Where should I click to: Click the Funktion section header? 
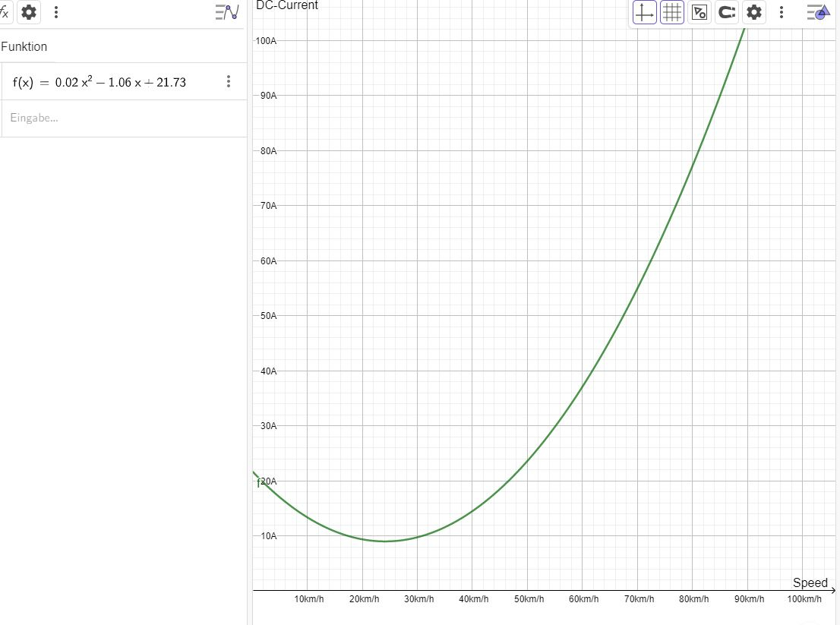click(x=24, y=46)
